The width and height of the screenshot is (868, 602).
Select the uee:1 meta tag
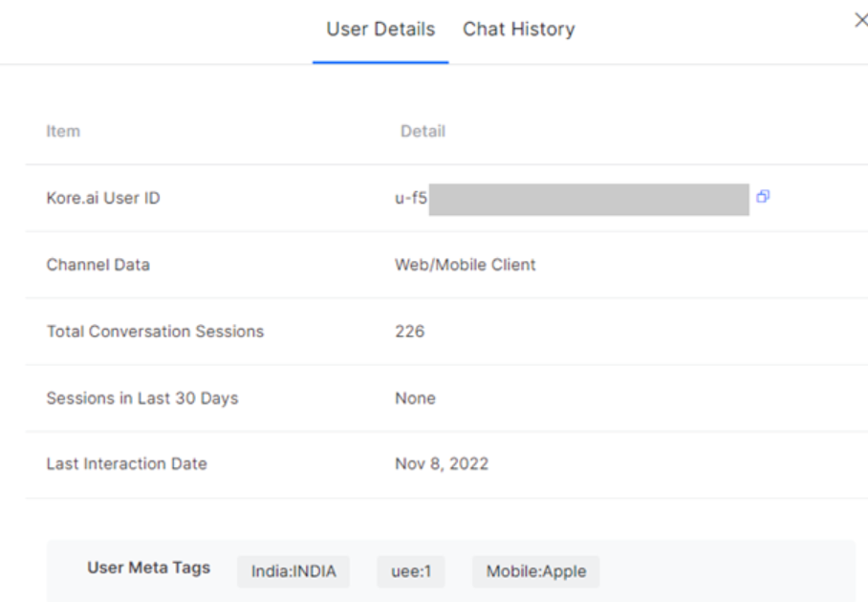[x=411, y=571]
